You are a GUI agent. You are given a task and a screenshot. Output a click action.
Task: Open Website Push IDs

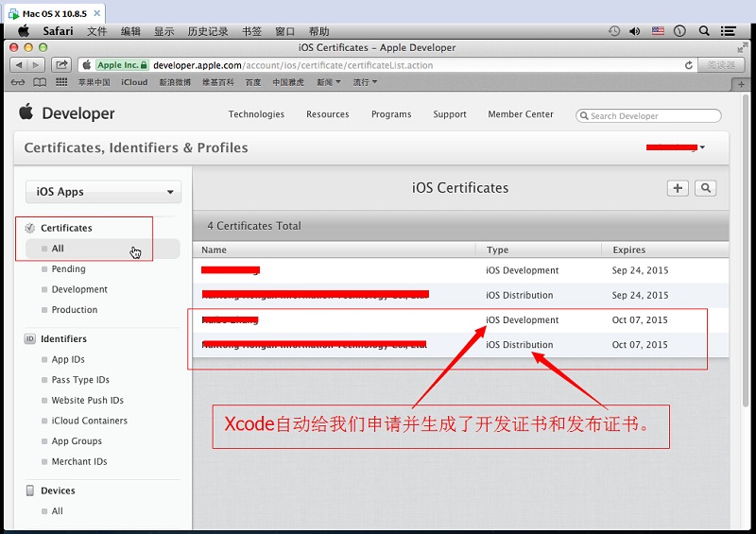tap(88, 401)
